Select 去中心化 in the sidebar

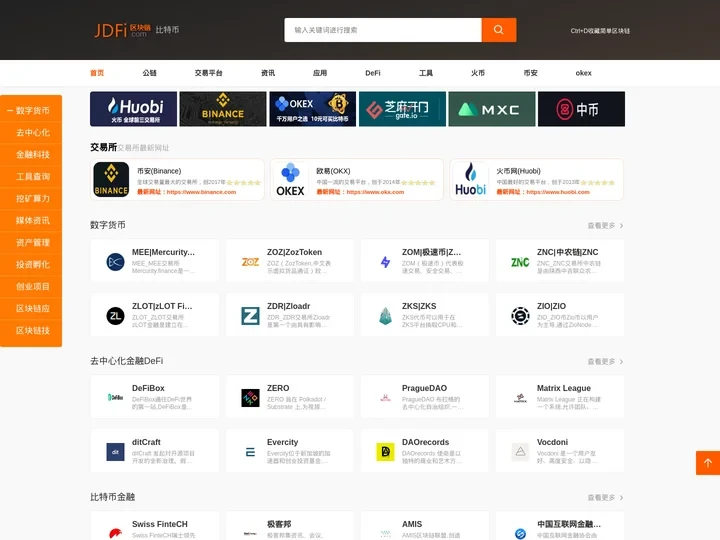pyautogui.click(x=31, y=132)
